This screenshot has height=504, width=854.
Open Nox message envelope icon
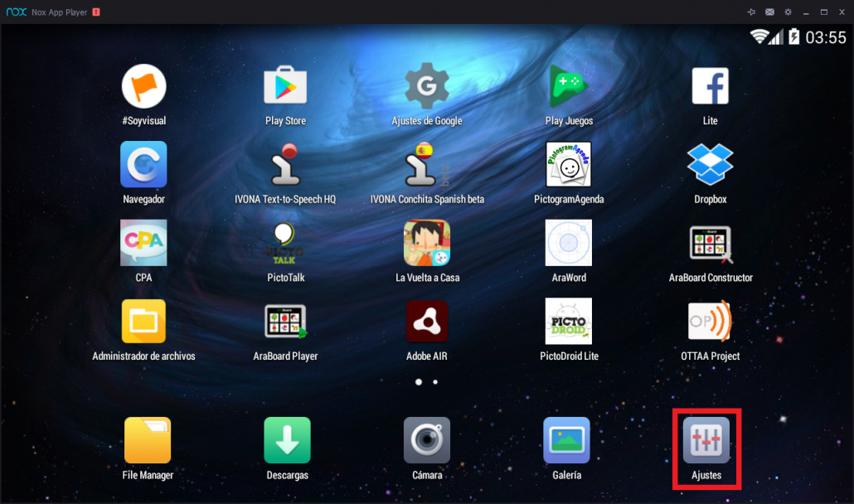pyautogui.click(x=769, y=12)
